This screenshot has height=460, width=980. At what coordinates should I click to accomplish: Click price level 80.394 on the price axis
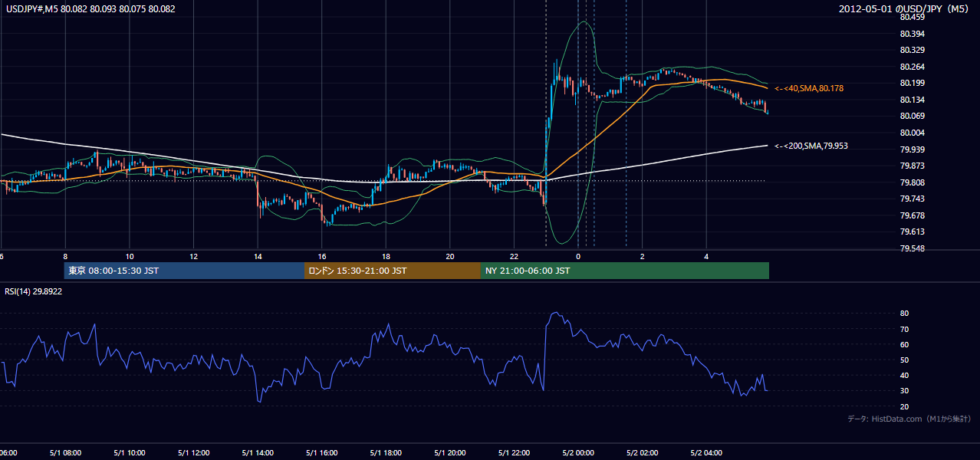click(x=912, y=34)
